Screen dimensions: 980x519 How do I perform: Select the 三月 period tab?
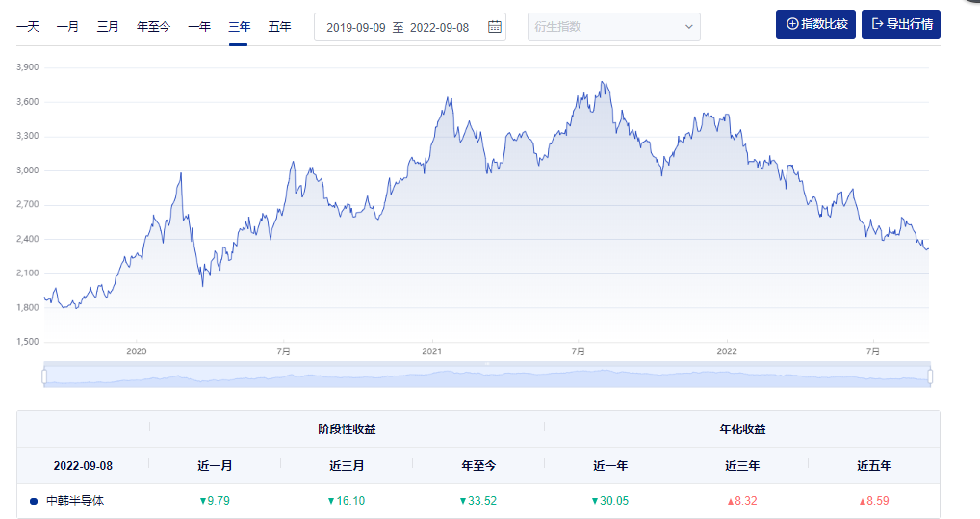108,27
